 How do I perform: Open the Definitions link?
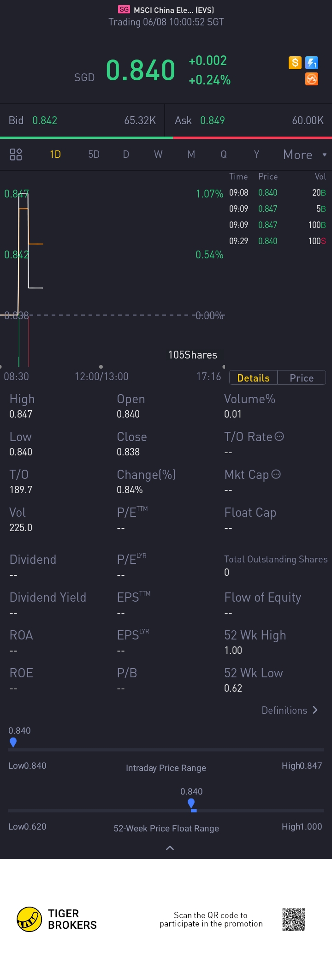[x=285, y=710]
